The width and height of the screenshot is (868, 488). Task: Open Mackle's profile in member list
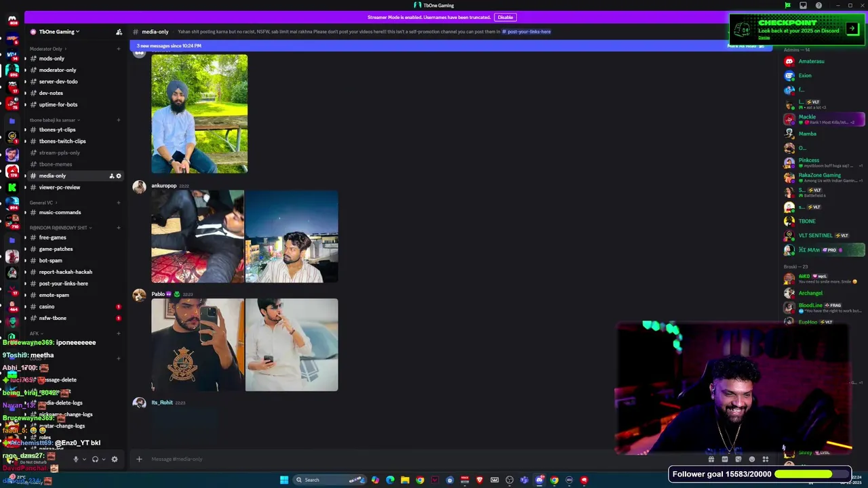pyautogui.click(x=824, y=119)
